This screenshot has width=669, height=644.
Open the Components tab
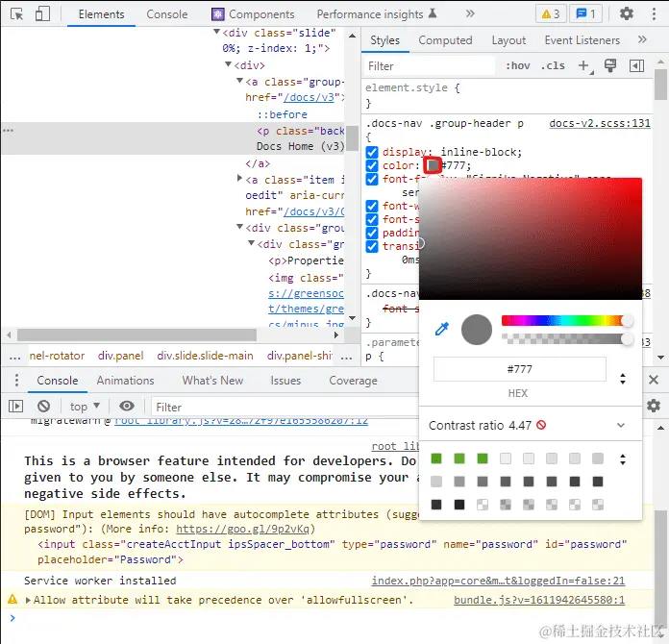pos(253,14)
